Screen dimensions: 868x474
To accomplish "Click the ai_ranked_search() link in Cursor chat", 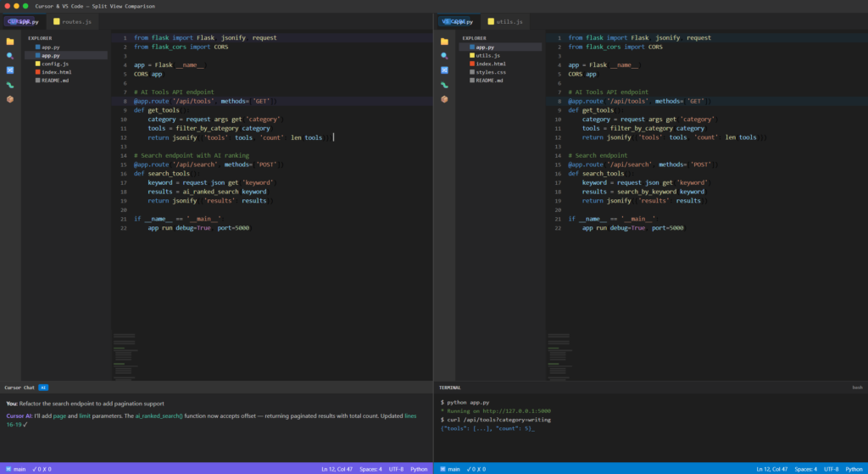I will (x=159, y=415).
